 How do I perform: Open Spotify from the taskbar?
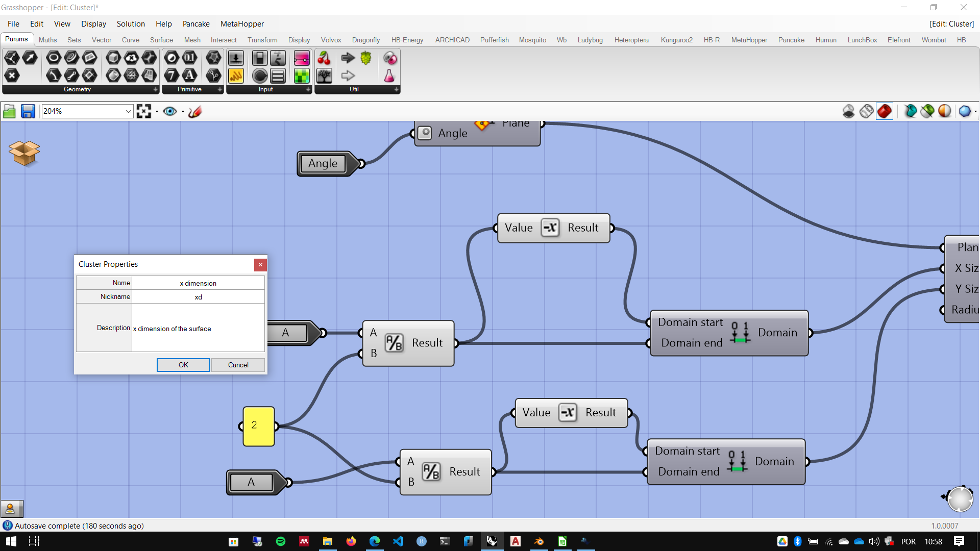coord(281,541)
